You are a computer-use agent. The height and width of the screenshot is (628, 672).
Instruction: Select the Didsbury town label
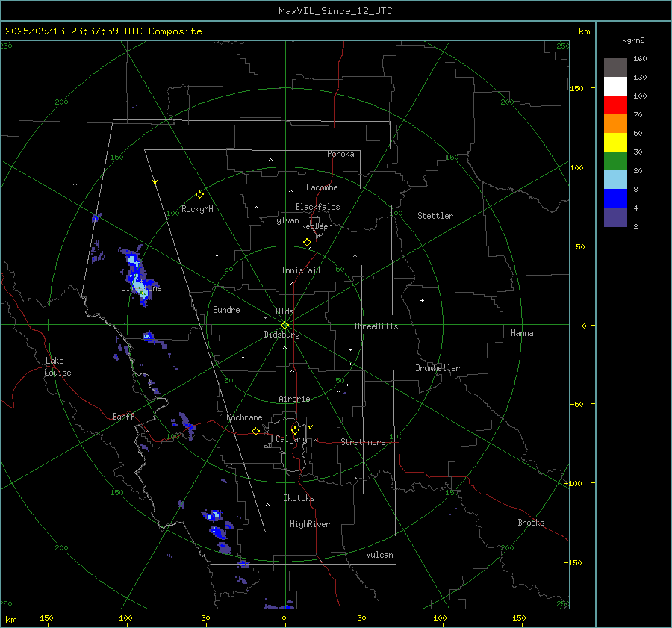click(281, 335)
